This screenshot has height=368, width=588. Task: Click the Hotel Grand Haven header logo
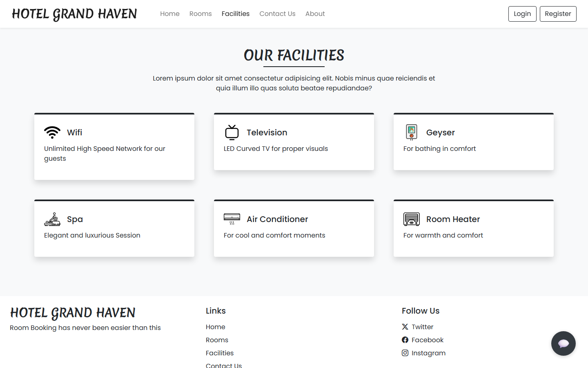click(x=74, y=14)
